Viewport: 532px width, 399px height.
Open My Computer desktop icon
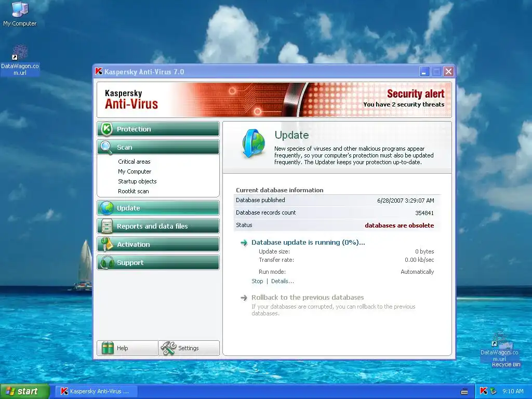pyautogui.click(x=20, y=14)
